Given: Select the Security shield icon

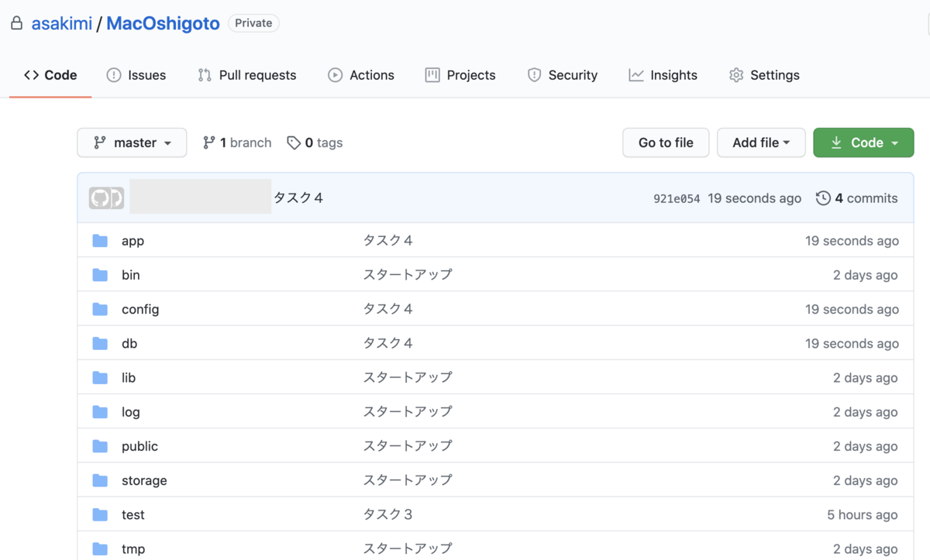Looking at the screenshot, I should coord(533,75).
